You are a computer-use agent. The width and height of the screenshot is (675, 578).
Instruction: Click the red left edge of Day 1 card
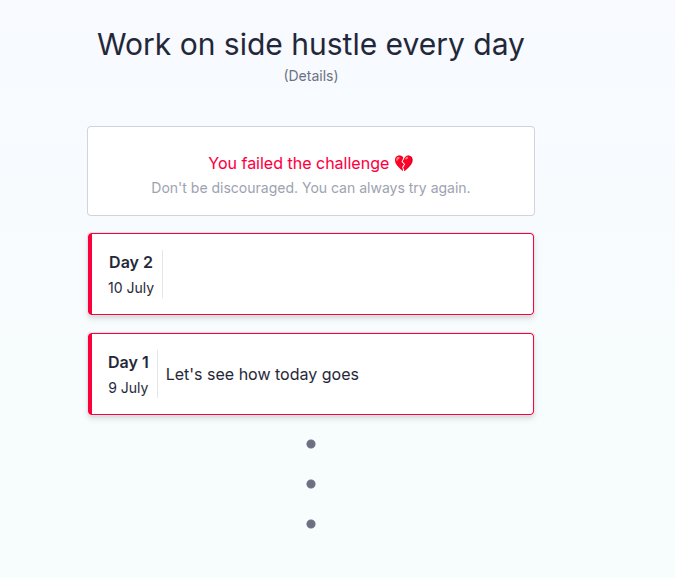(90, 374)
